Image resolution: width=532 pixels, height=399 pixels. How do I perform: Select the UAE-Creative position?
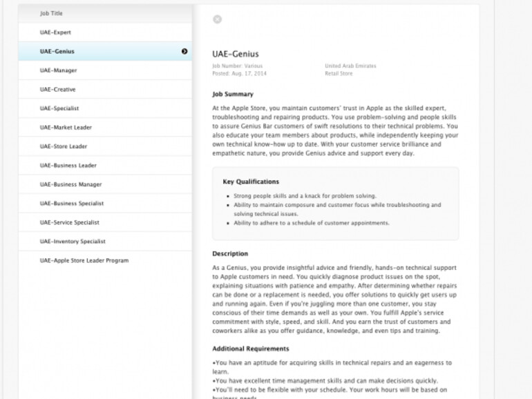click(58, 90)
